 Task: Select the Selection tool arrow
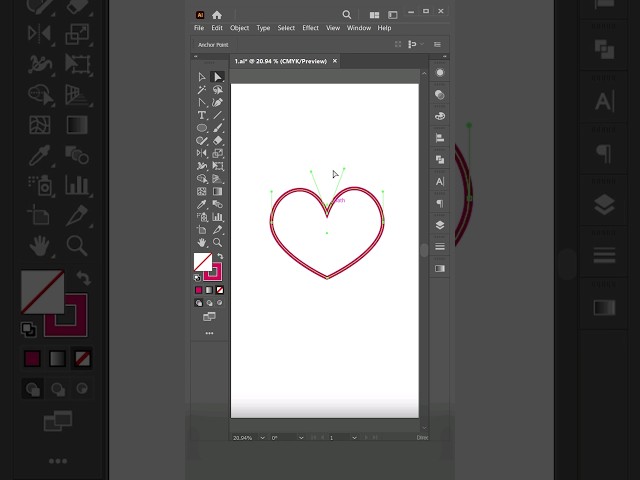pyautogui.click(x=202, y=77)
